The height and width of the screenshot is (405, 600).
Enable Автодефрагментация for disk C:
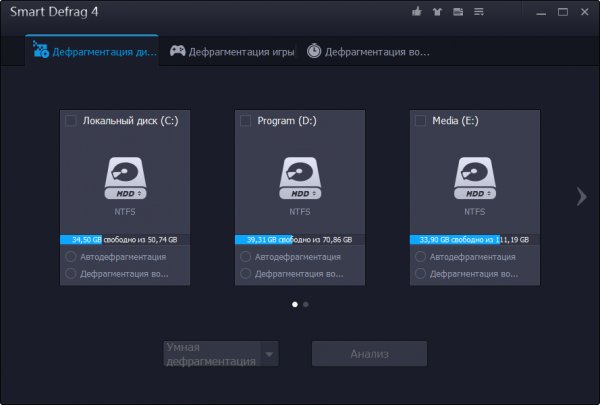click(70, 256)
